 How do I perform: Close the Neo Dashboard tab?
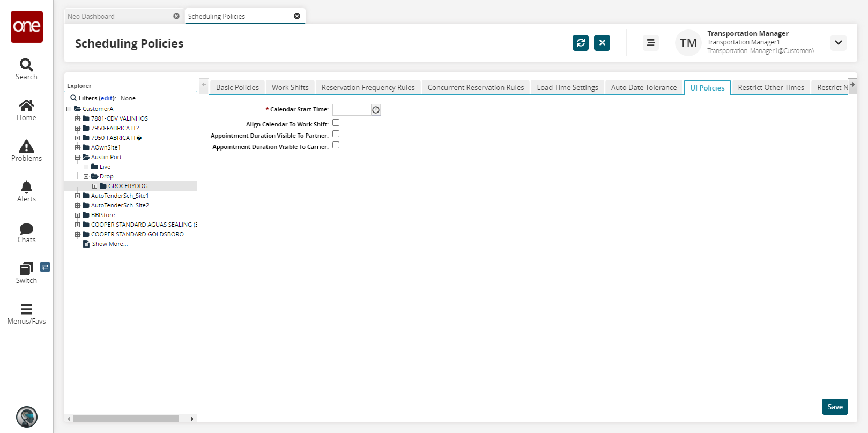[x=176, y=16]
